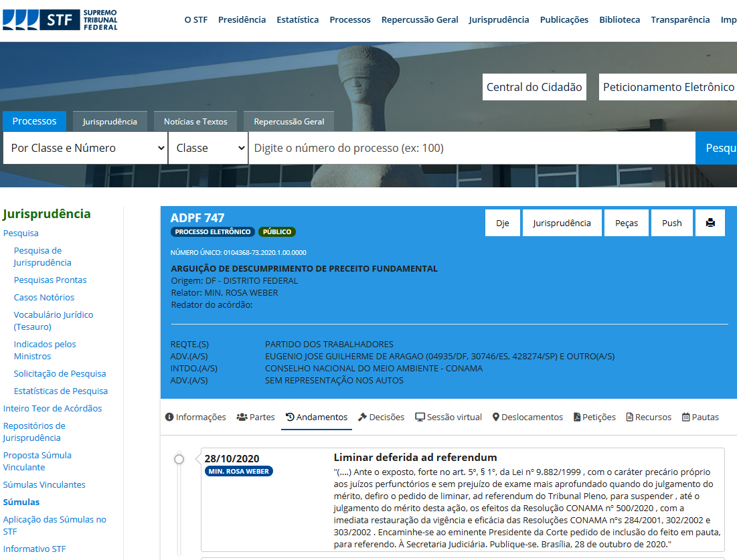
Task: Open Repositórios de Jurisprudência link
Action: (34, 432)
